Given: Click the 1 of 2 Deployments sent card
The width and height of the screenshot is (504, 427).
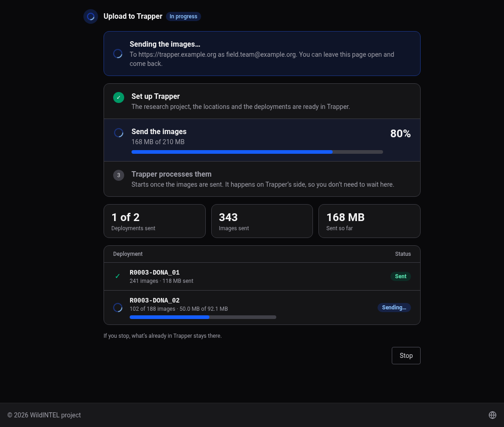Looking at the screenshot, I should [x=154, y=221].
